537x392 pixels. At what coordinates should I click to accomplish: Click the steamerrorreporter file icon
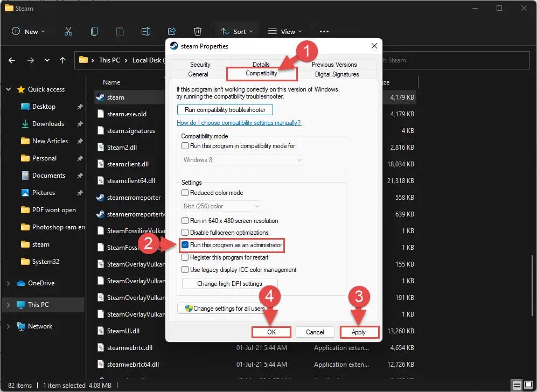pos(100,198)
